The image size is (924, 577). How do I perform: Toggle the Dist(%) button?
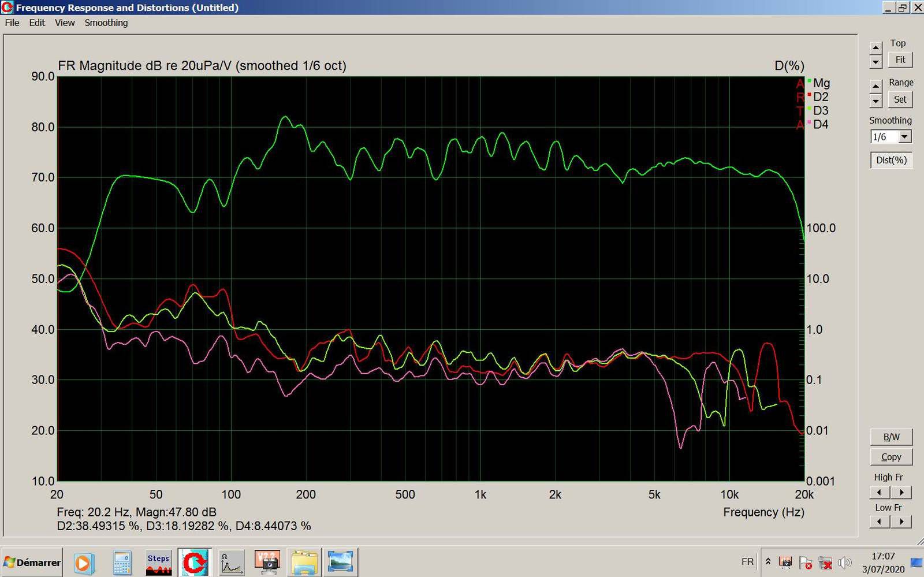coord(891,160)
